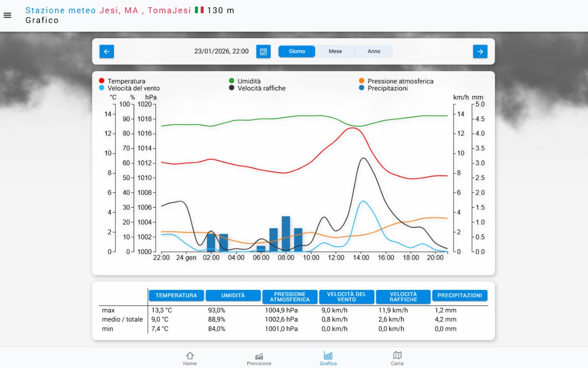Viewport: 588px width, 368px height.
Task: Open the Home page icon
Action: [x=190, y=358]
